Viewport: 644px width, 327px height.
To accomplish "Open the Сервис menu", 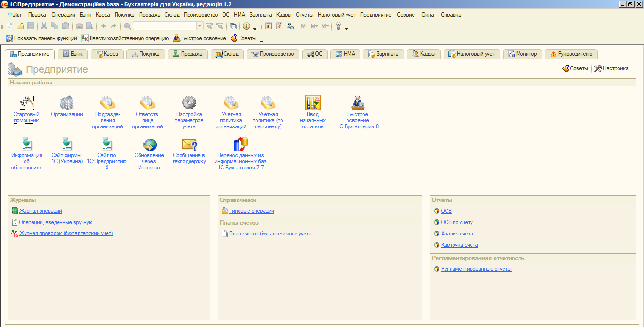I will click(406, 15).
